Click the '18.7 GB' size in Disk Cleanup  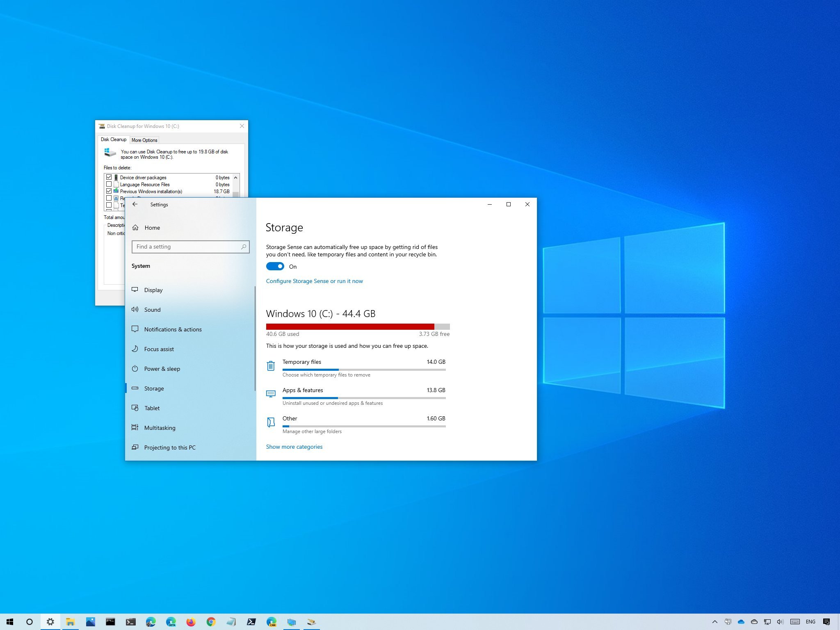click(221, 192)
